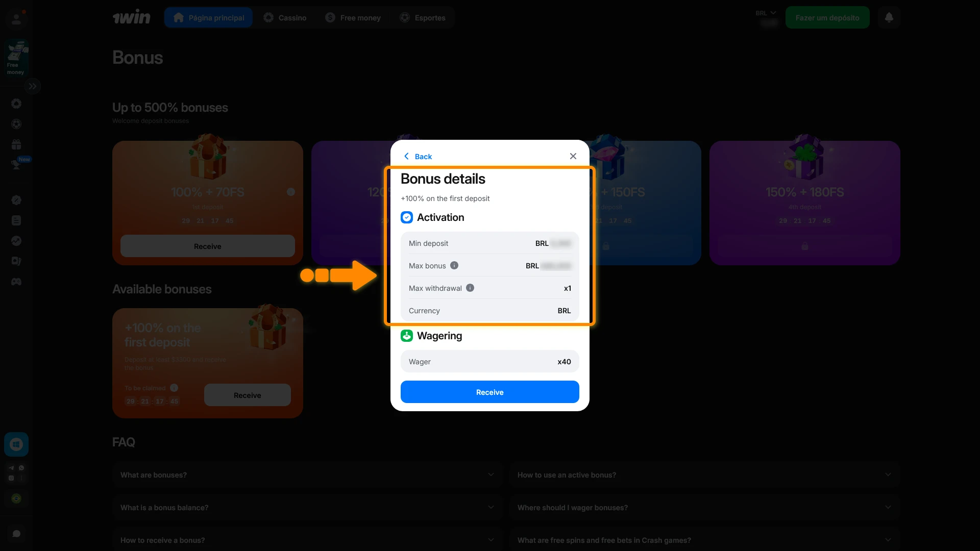
Task: Show info tooltip for Max bonus
Action: 454,265
